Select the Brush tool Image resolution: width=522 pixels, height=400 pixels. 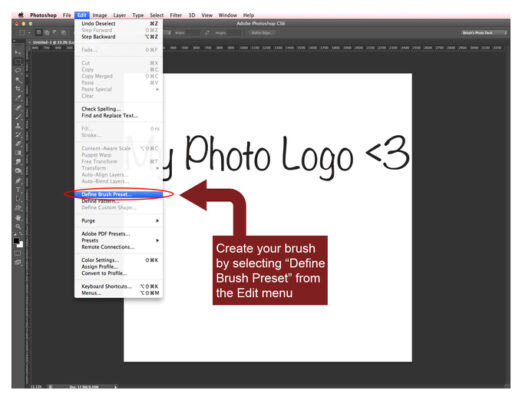18,117
